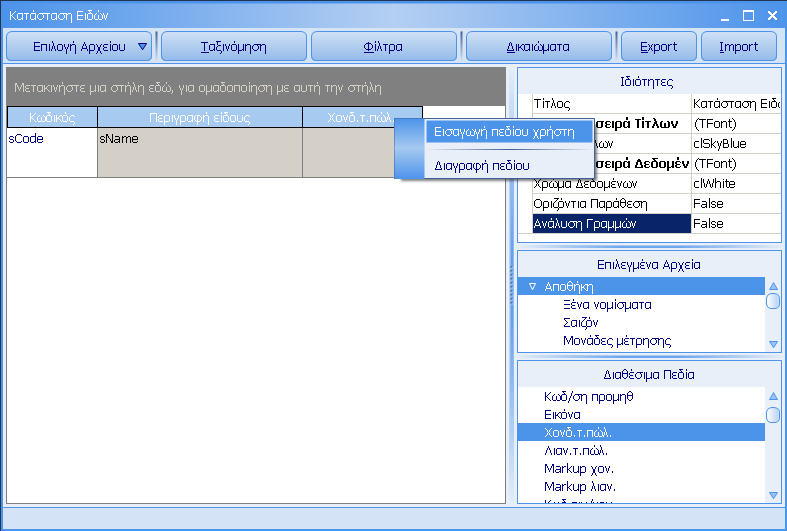Viewport: 787px width, 531px height.
Task: Select Ξένα νομίσματα in selected files
Action: coord(607,305)
